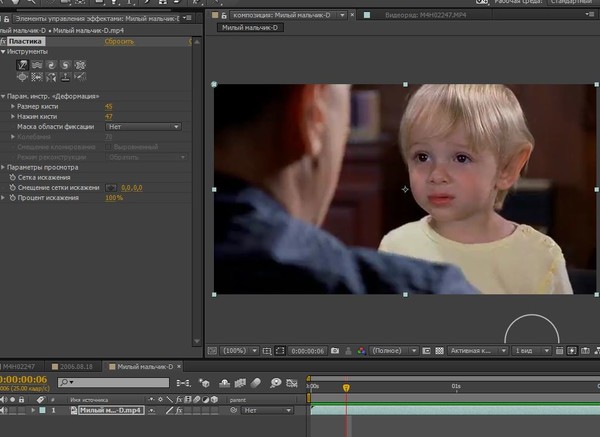This screenshot has height=437, width=600.
Task: Toggle hide shy layers icon
Action: click(x=224, y=383)
